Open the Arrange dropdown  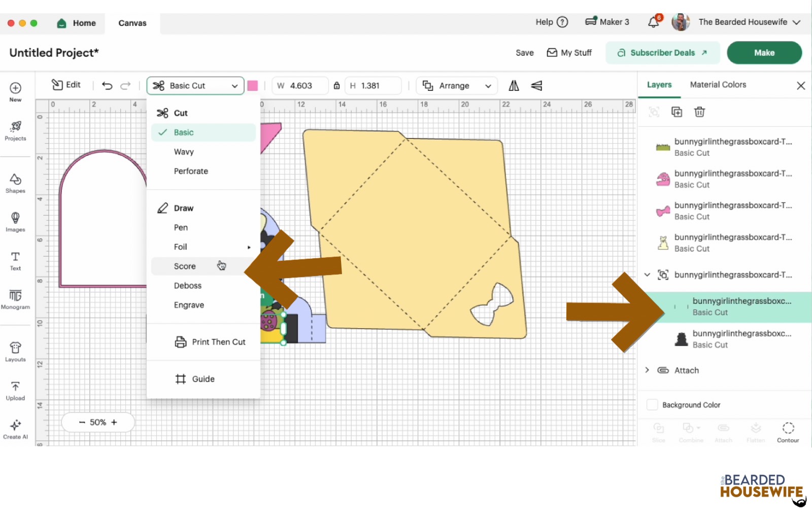click(457, 86)
